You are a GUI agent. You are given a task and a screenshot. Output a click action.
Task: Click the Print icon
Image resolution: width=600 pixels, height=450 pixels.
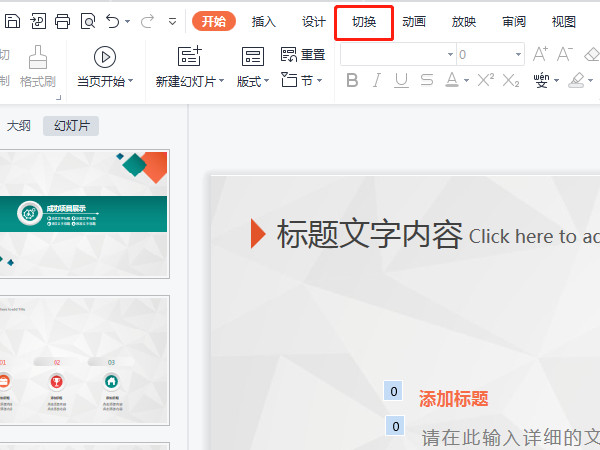tap(62, 21)
